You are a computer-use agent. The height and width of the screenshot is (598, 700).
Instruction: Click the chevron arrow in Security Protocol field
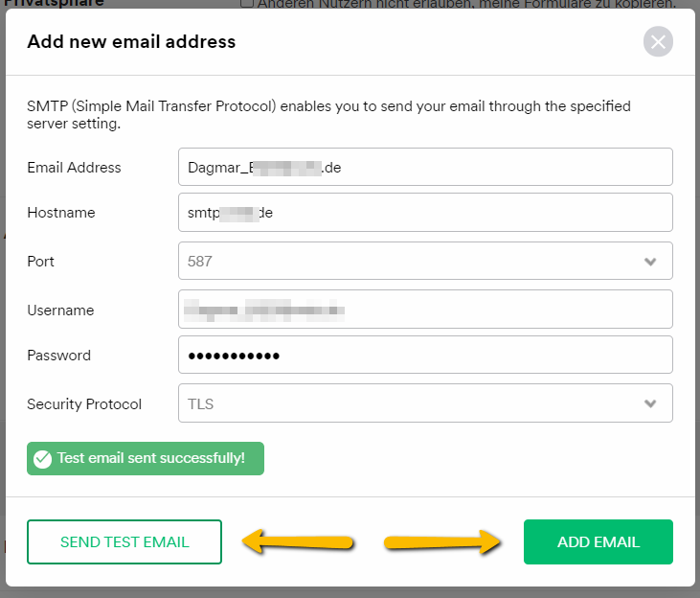pyautogui.click(x=650, y=403)
